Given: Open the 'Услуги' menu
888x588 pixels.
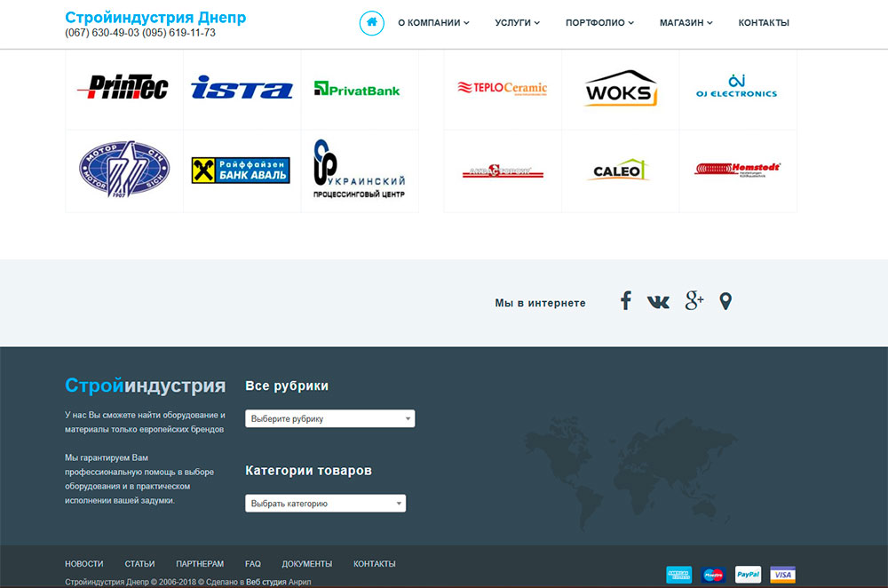Looking at the screenshot, I should [518, 23].
